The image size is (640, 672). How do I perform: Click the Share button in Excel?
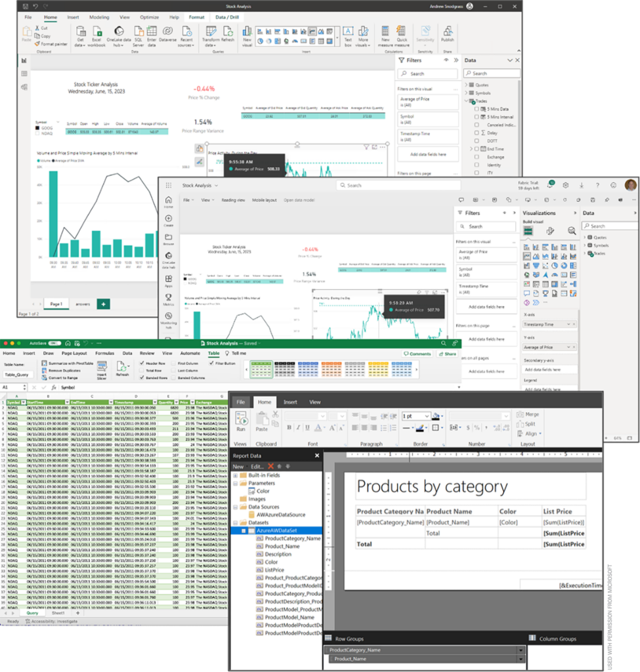(x=447, y=353)
